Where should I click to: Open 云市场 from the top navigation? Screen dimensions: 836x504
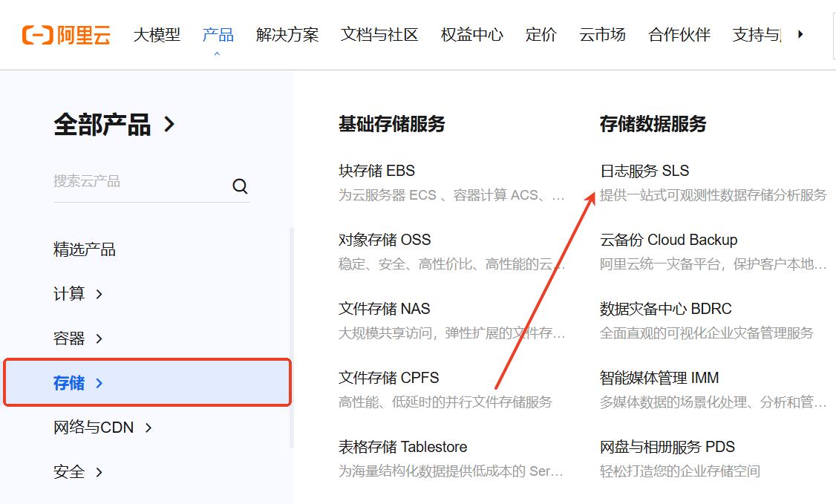tap(602, 34)
